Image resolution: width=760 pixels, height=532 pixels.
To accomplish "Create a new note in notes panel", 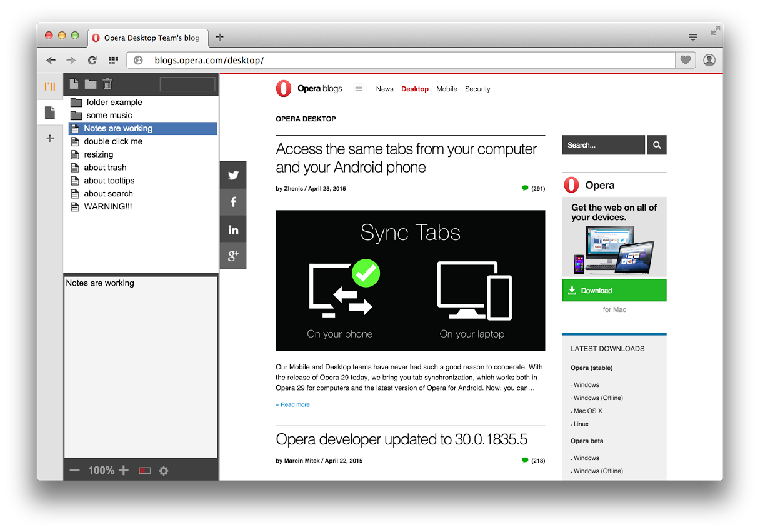I will point(74,84).
